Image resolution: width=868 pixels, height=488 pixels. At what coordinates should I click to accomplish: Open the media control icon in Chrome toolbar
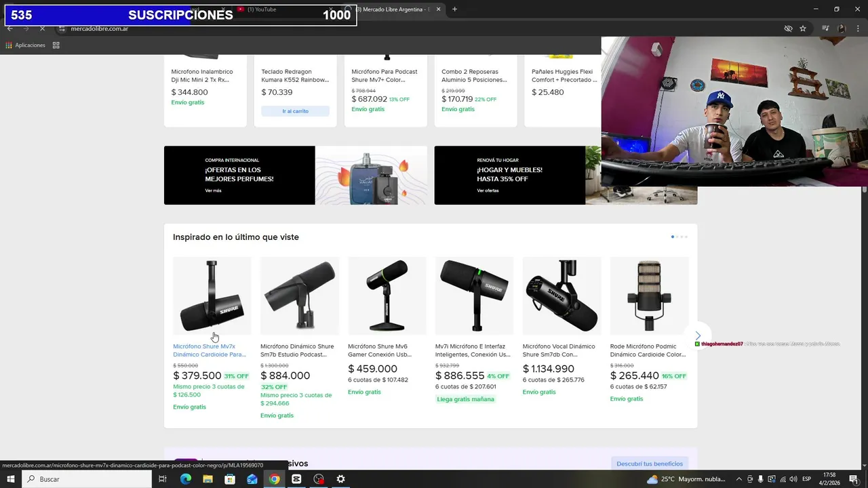[x=825, y=28]
